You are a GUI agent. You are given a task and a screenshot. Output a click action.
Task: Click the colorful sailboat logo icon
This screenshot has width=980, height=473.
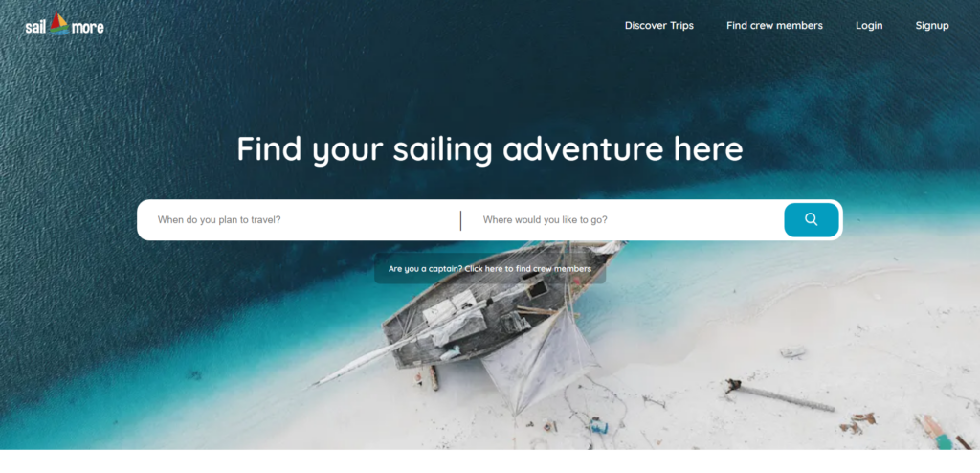[59, 24]
